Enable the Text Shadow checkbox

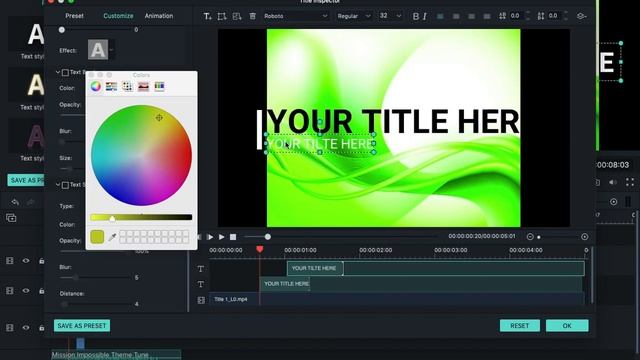65,185
